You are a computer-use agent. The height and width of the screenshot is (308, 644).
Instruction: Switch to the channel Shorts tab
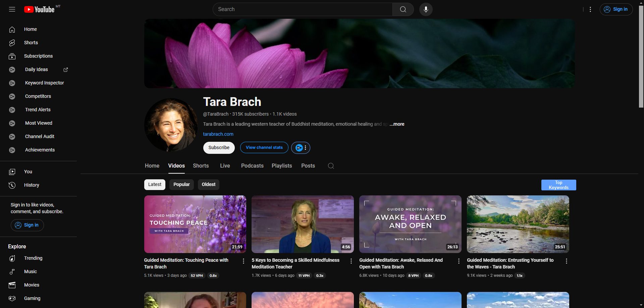201,166
